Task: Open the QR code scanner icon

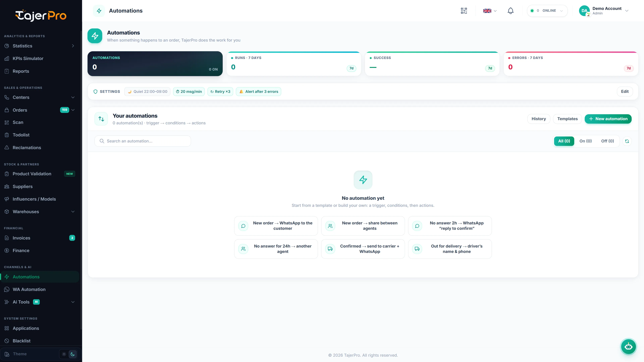Action: click(464, 11)
